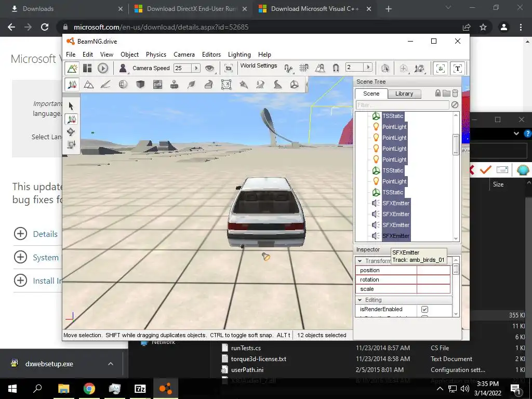532x399 pixels.
Task: Choose the Move selection tool
Action: coord(72,119)
